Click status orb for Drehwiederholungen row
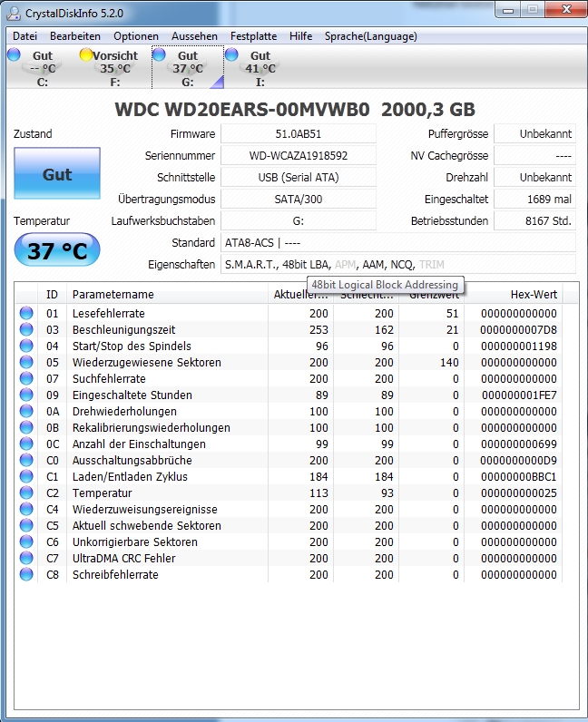The image size is (588, 722). [26, 411]
